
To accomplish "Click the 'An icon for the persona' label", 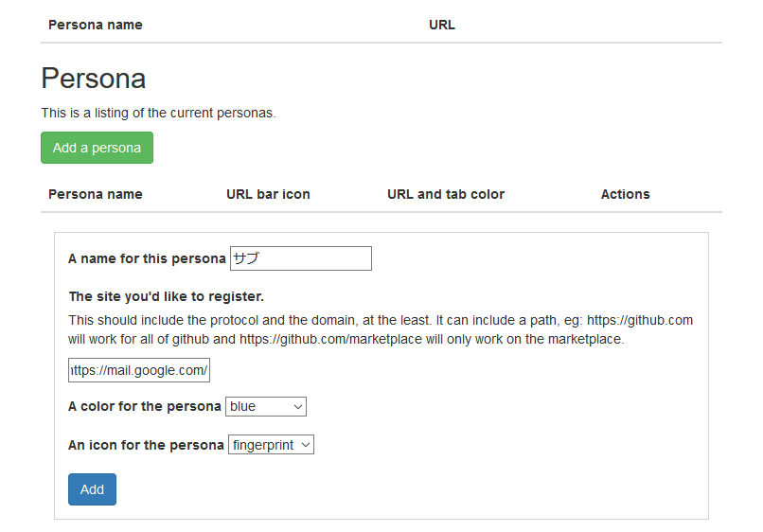I will pyautogui.click(x=146, y=445).
